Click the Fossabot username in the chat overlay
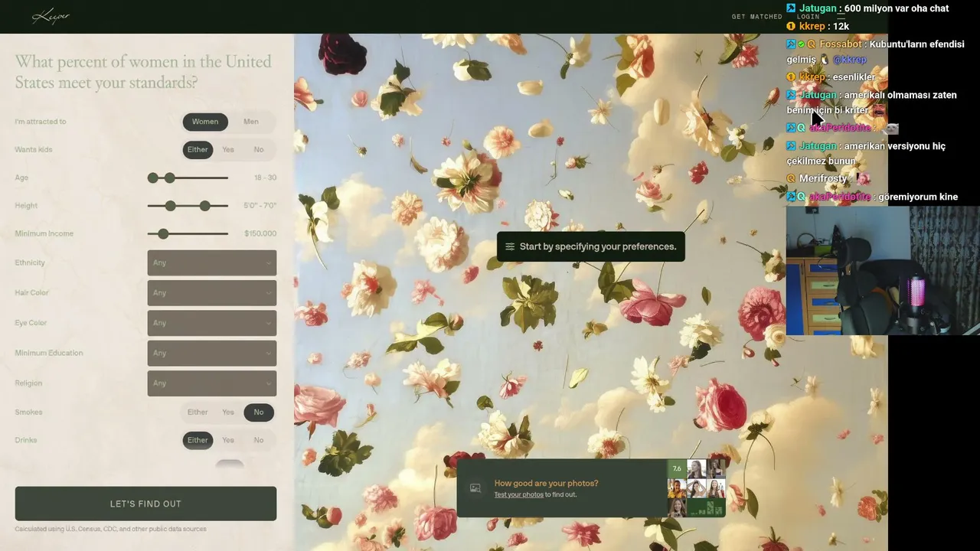 coord(841,44)
